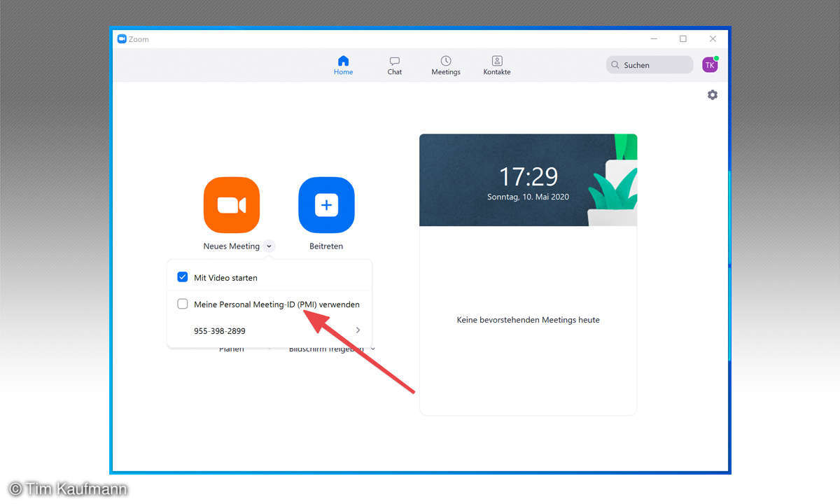Uncheck Mit Video starten
840x504 pixels.
(183, 277)
